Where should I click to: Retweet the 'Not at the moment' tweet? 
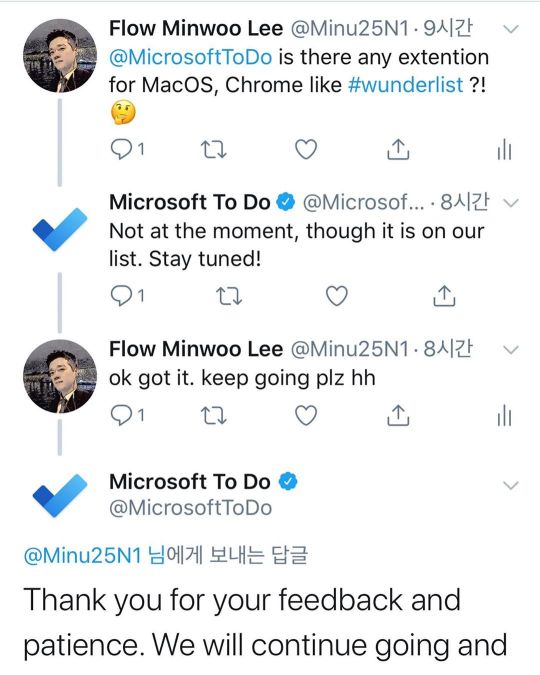[229, 296]
